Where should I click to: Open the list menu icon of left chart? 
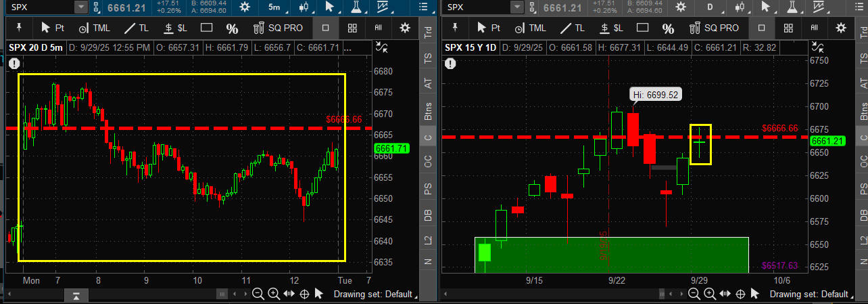(x=423, y=7)
